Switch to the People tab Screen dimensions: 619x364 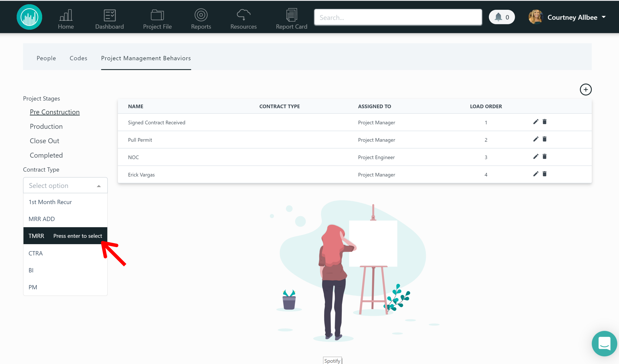coord(46,58)
